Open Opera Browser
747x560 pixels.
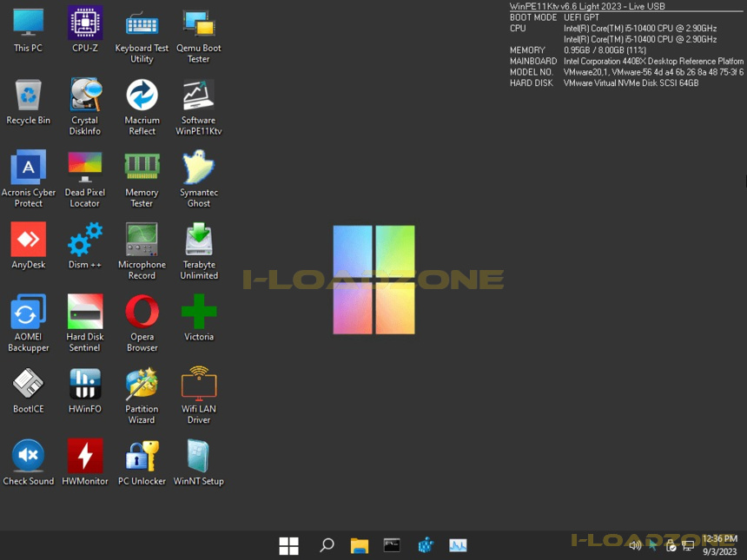point(142,323)
